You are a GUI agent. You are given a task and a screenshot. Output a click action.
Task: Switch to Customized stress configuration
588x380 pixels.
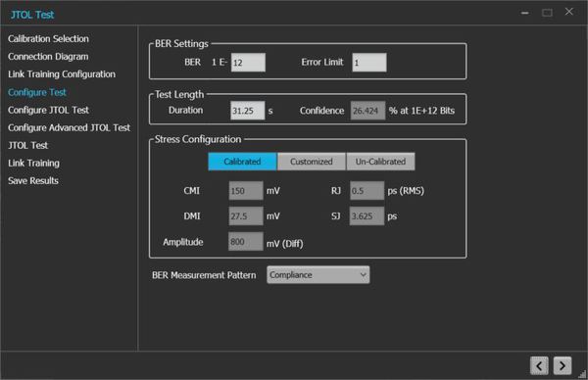[x=312, y=162]
